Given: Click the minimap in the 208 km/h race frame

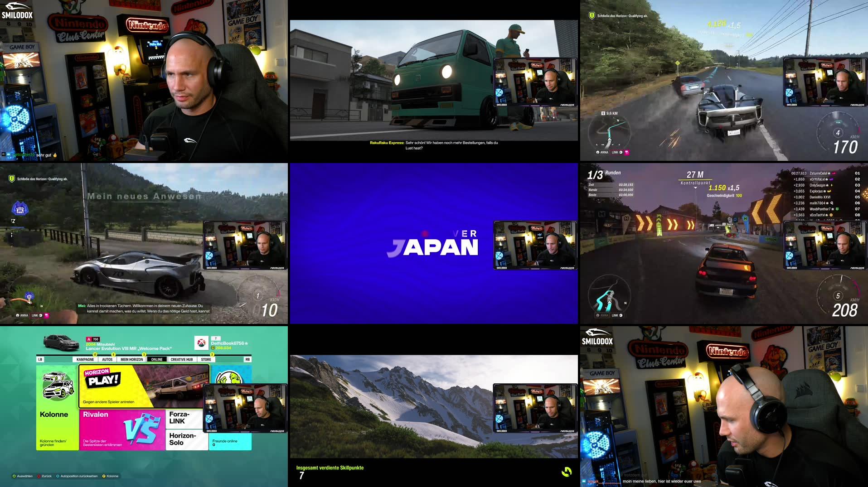Looking at the screenshot, I should pyautogui.click(x=609, y=294).
